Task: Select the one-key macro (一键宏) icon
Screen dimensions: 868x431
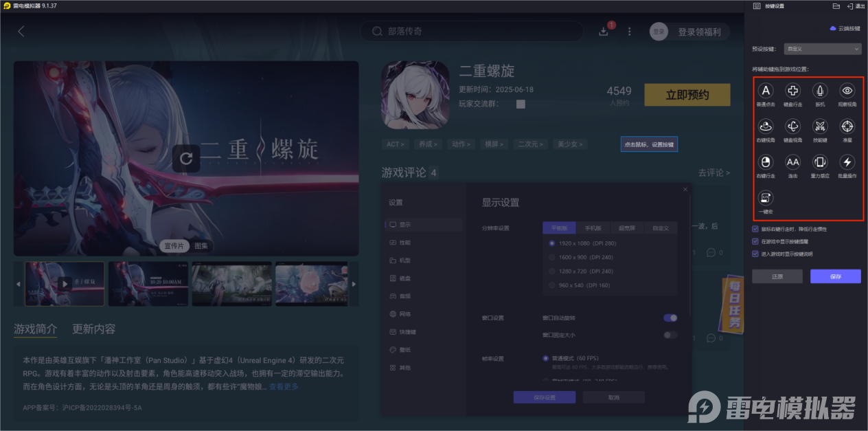Action: (766, 198)
